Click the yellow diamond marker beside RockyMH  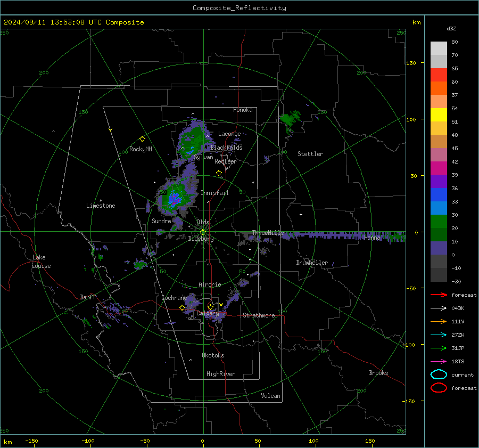pos(142,139)
